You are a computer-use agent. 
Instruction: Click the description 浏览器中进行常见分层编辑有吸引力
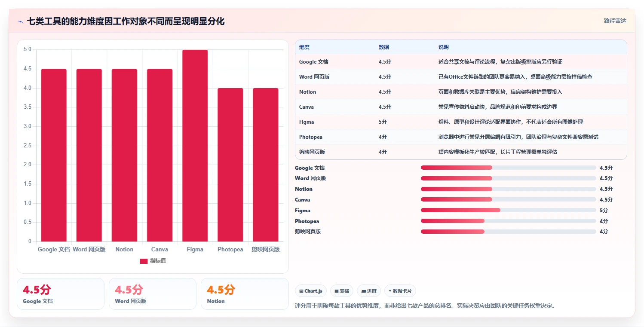[x=518, y=137]
